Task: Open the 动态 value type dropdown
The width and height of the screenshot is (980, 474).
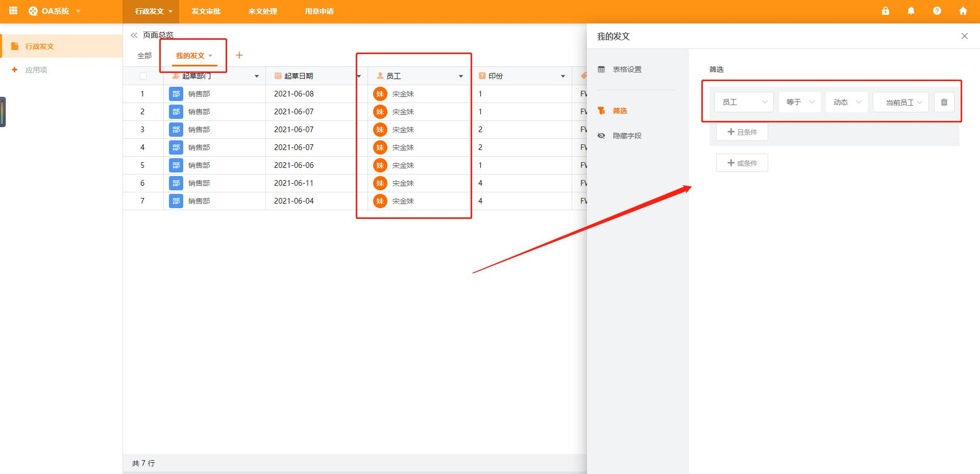Action: [x=847, y=102]
